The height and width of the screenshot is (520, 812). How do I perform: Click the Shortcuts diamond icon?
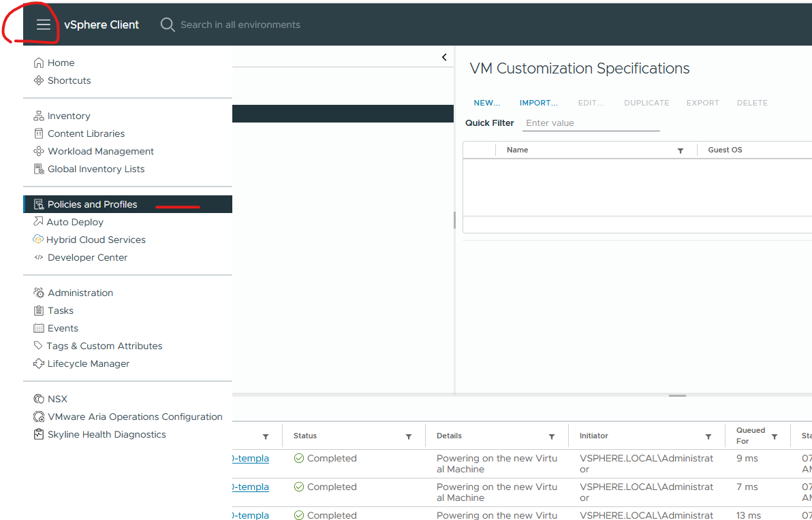(x=38, y=80)
